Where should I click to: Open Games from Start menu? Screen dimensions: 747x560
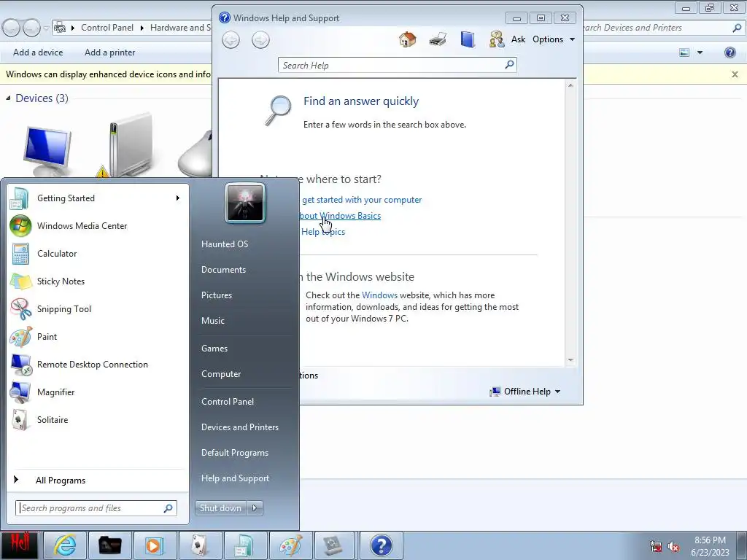(x=214, y=349)
